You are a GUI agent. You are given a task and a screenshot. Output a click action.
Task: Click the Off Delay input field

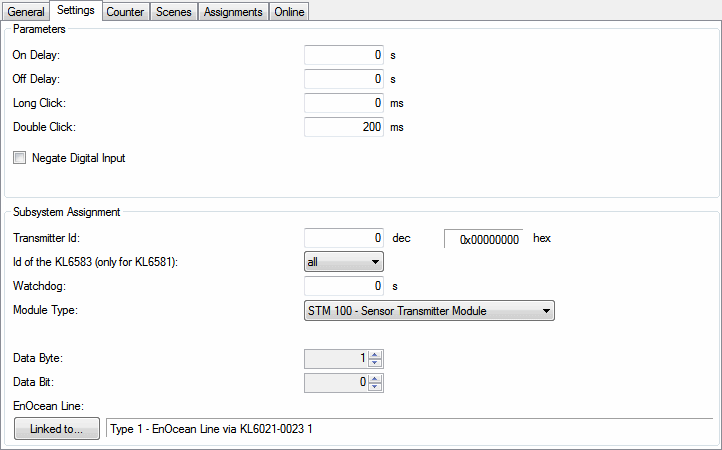click(x=344, y=79)
